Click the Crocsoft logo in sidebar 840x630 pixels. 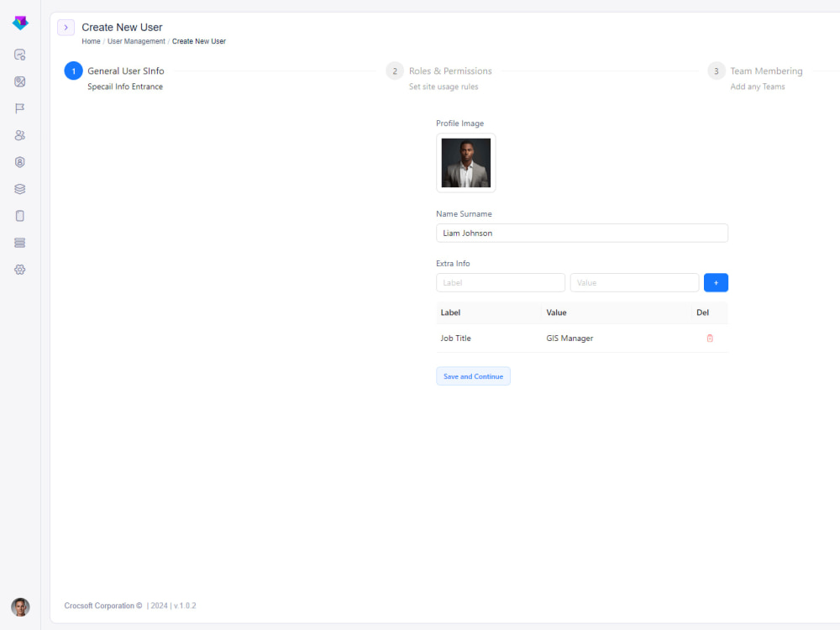(20, 23)
